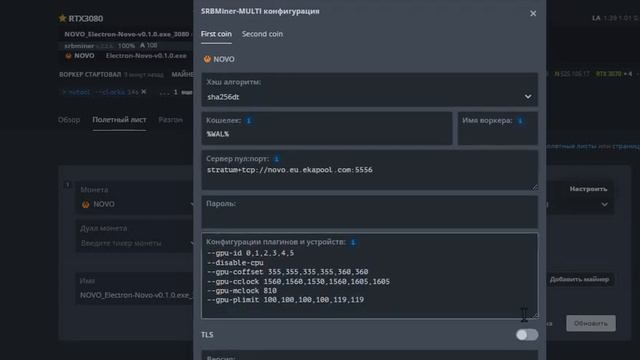Click the --gpu-id 0,1,2,3,4,5 line
Viewport: 640px width, 360px height.
[x=250, y=253]
